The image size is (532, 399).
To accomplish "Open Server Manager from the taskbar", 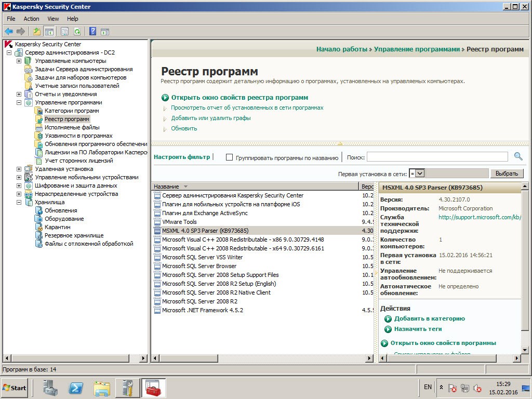I will click(x=51, y=388).
